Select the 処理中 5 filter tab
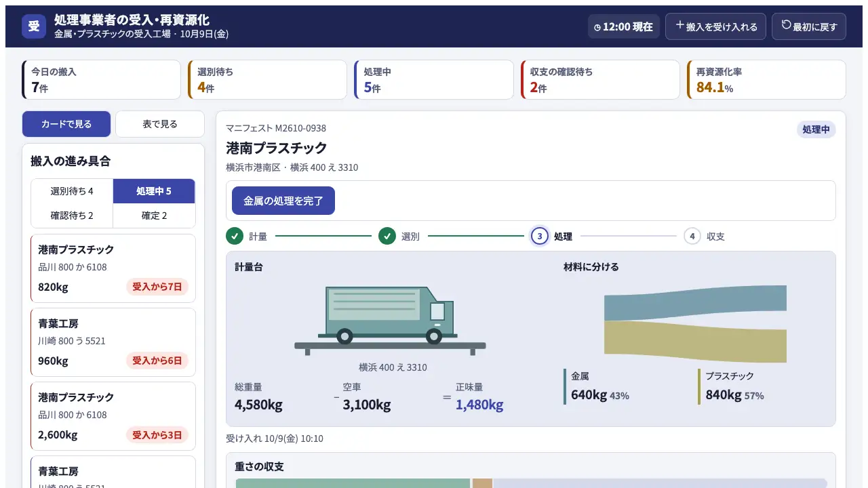The width and height of the screenshot is (868, 488). click(154, 191)
